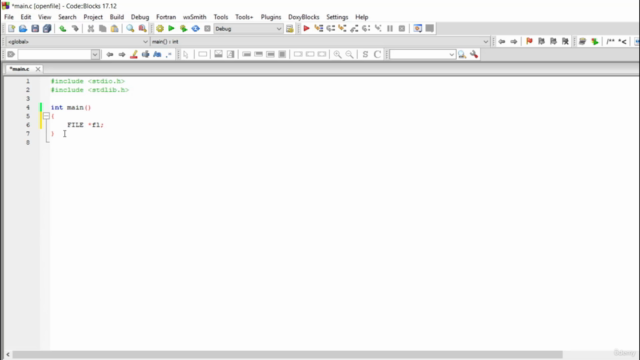Open the Build menu
The height and width of the screenshot is (360, 640).
point(117,17)
